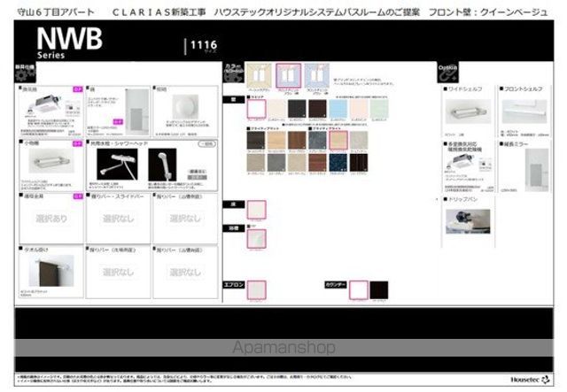
Task: Click the pink badge inside the mirror card
Action: (x=118, y=122)
